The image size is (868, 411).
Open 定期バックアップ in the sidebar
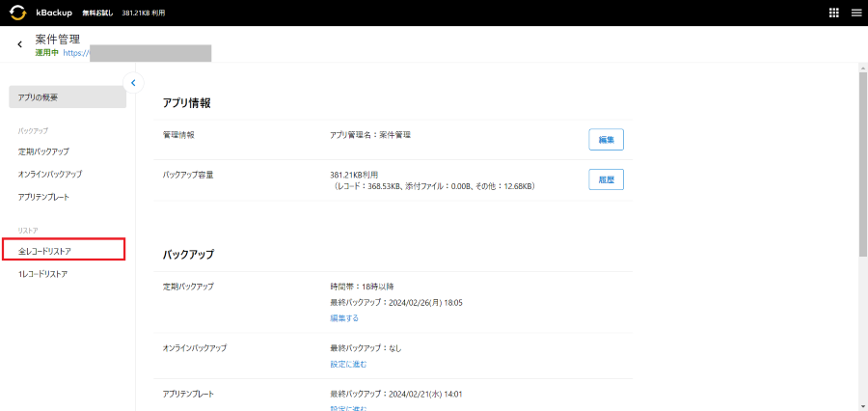43,151
